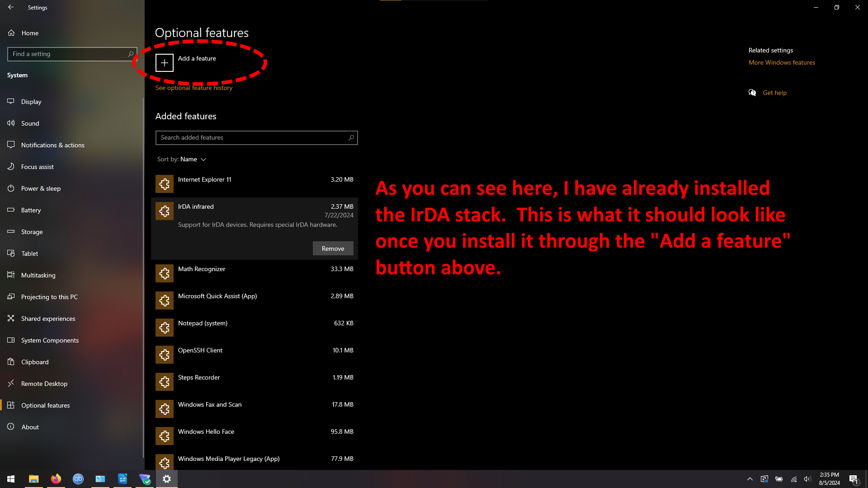This screenshot has height=488, width=868.
Task: Select Microsoft Quick Assist (App) feature
Action: [255, 300]
